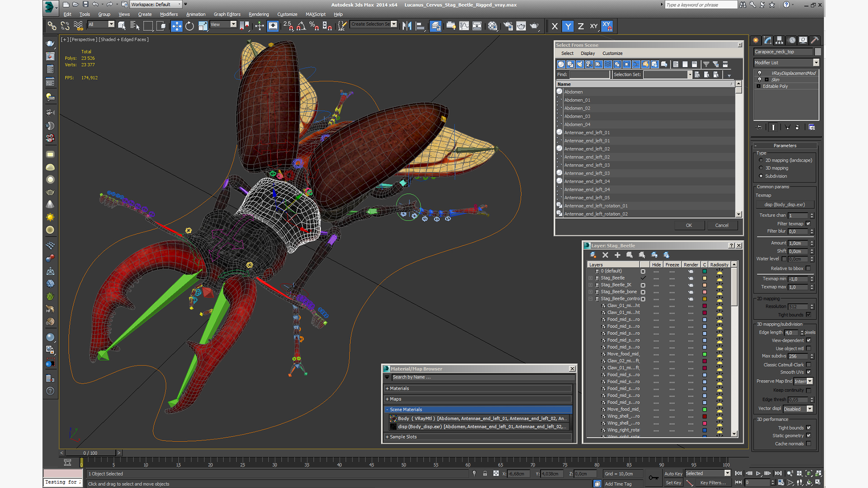Delete highlighted layers in Layer dialog
The height and width of the screenshot is (488, 868).
[x=605, y=255]
